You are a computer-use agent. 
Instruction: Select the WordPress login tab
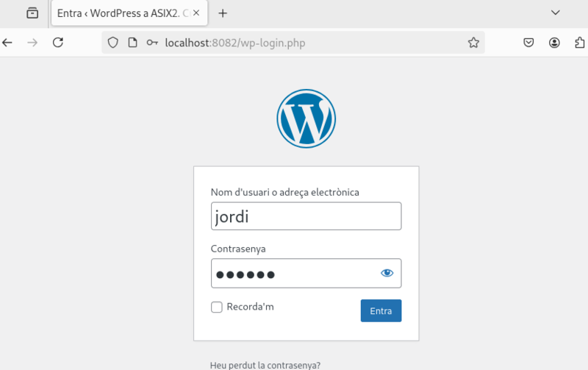click(x=129, y=13)
